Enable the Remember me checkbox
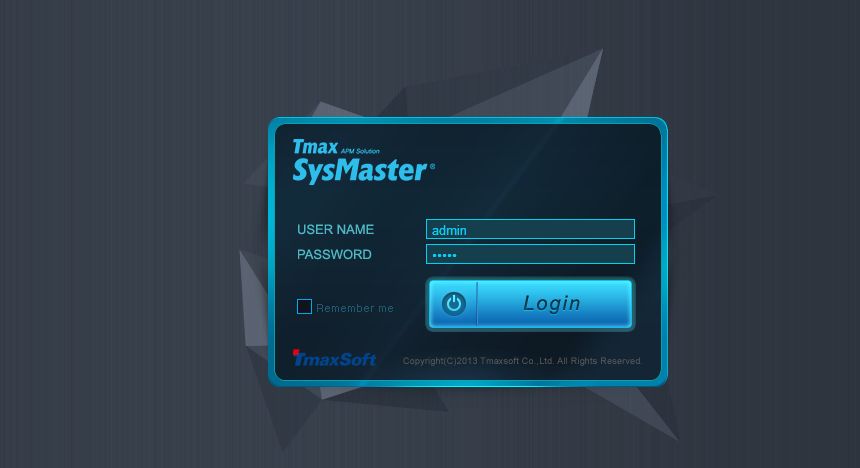 (304, 307)
